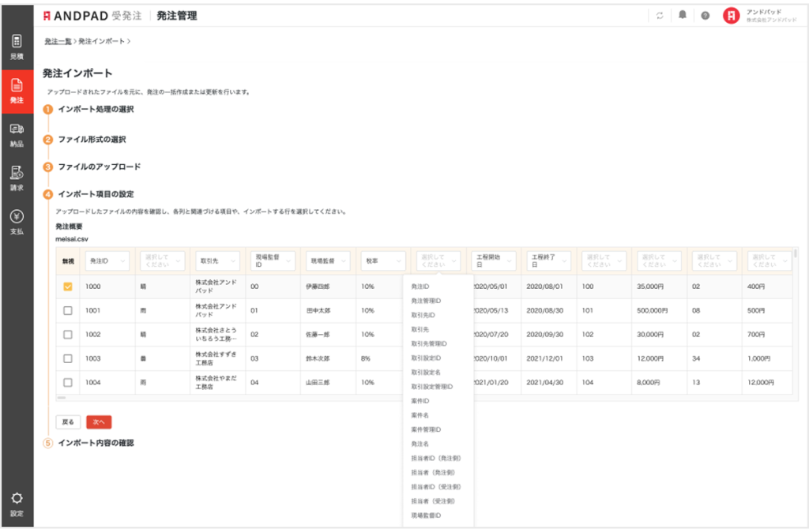Click the refresh icon in the header

[660, 14]
